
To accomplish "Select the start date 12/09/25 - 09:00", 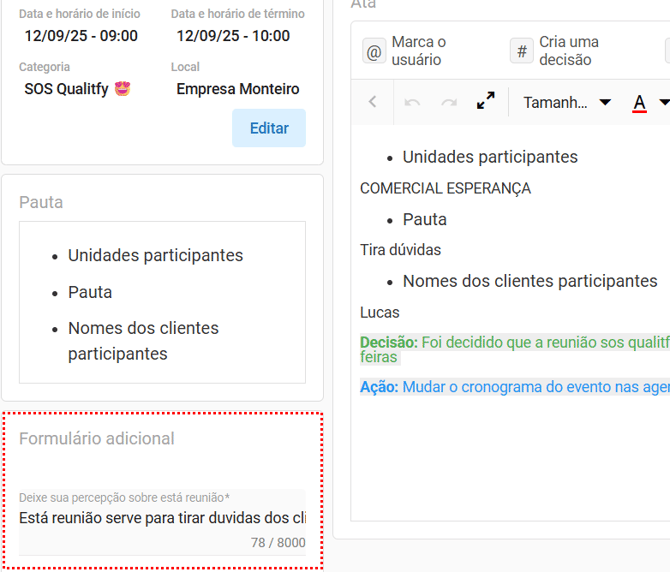I will tap(81, 36).
